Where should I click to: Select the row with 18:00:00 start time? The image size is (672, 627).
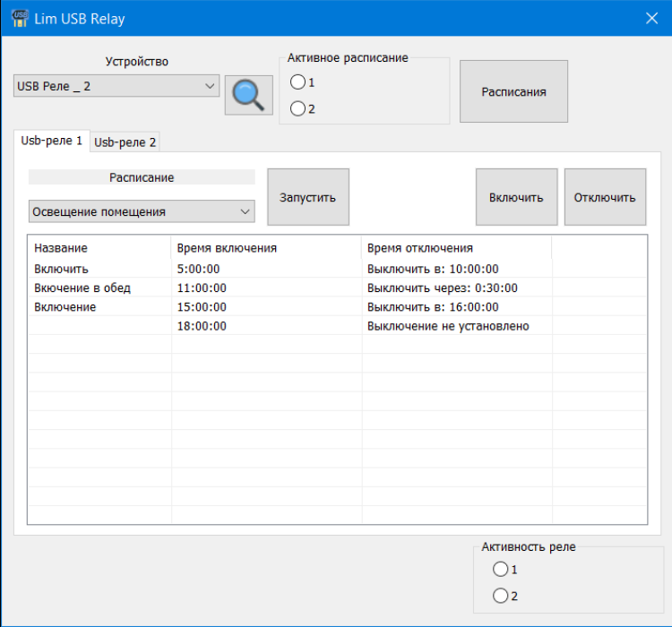(x=202, y=326)
